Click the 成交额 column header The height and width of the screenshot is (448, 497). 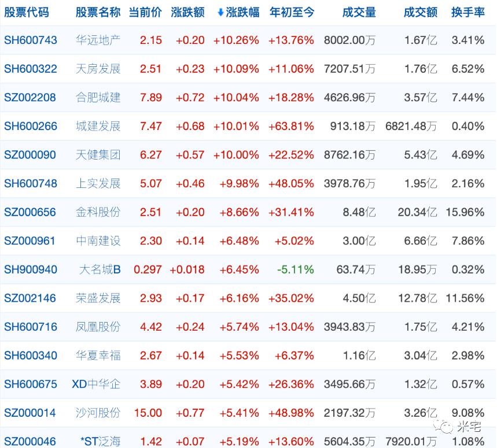tap(420, 12)
